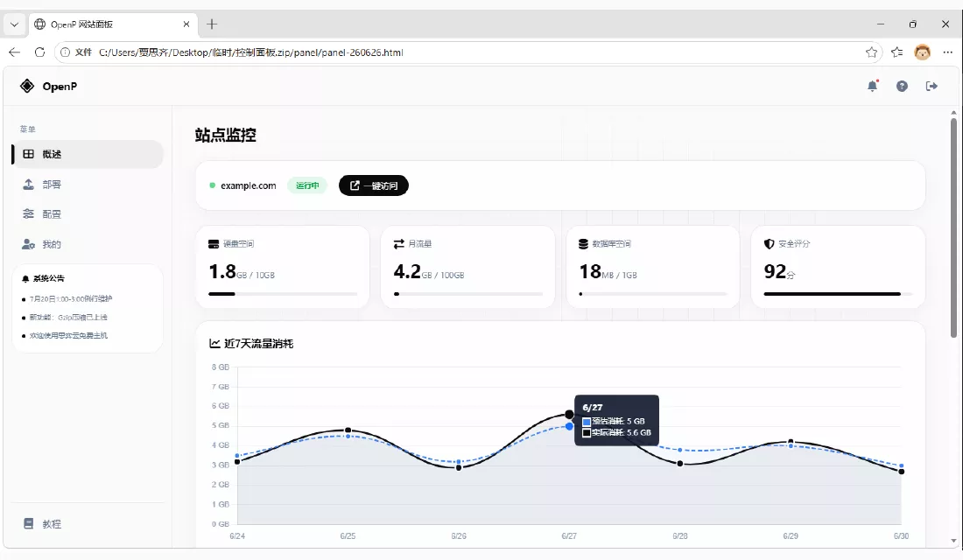Switch to the OpenP 网站面板 browser tab
Screen dimensions: 963x560
pyautogui.click(x=112, y=24)
